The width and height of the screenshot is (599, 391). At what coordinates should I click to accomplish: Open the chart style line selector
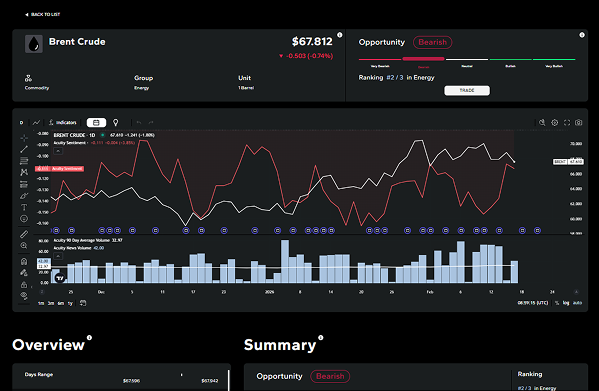point(36,123)
